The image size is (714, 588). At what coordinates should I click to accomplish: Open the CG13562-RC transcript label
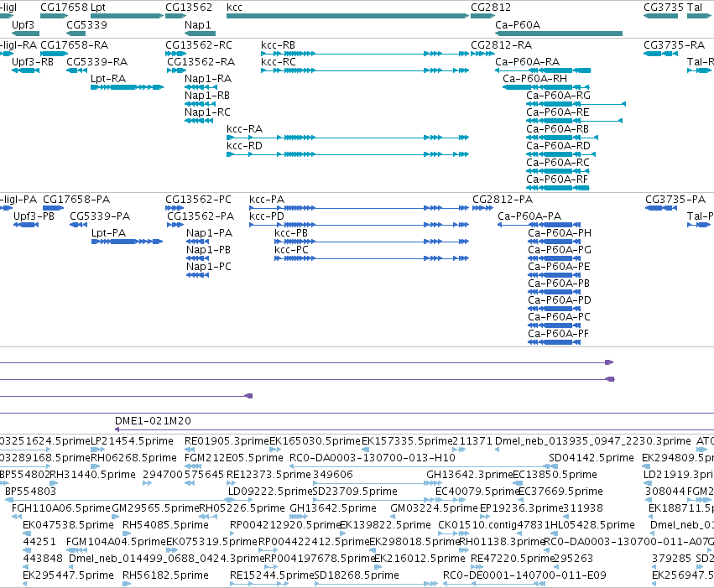pos(199,45)
